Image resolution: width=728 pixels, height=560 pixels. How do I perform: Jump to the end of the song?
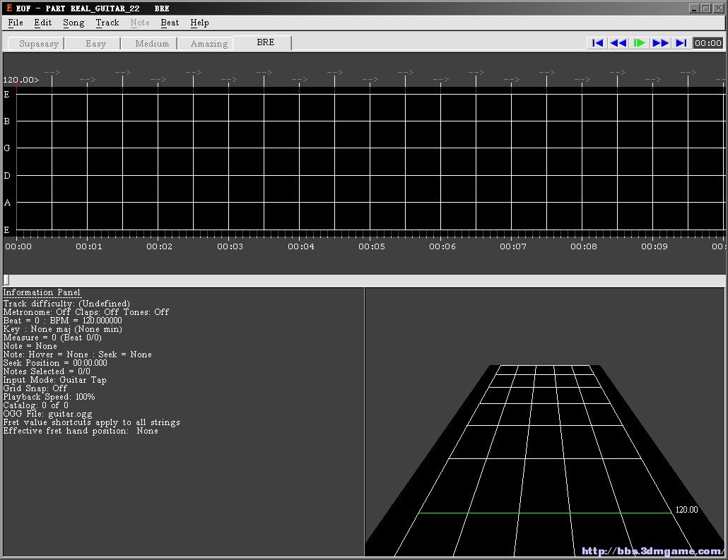(x=681, y=43)
